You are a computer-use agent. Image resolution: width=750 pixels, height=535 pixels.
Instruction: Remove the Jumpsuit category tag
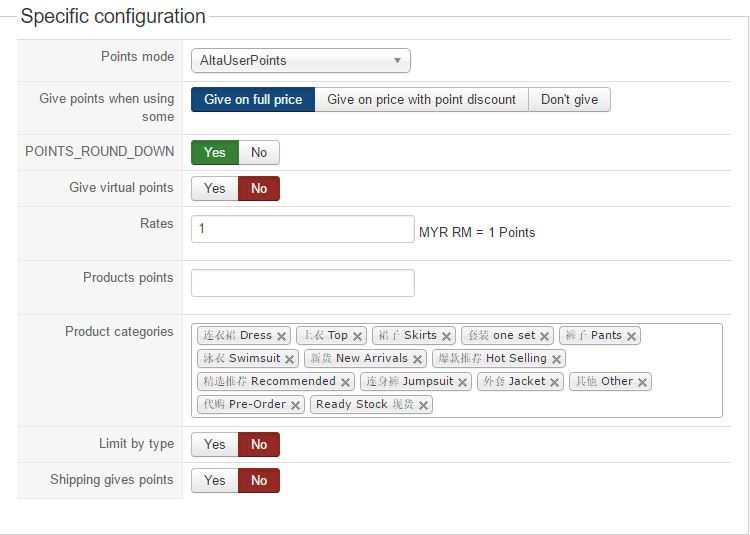[x=463, y=382]
